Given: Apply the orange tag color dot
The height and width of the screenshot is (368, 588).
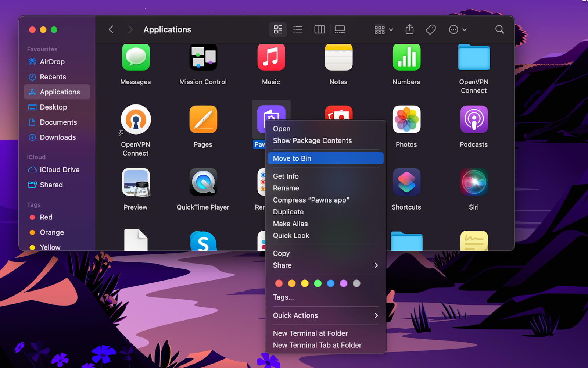Looking at the screenshot, I should click(292, 283).
